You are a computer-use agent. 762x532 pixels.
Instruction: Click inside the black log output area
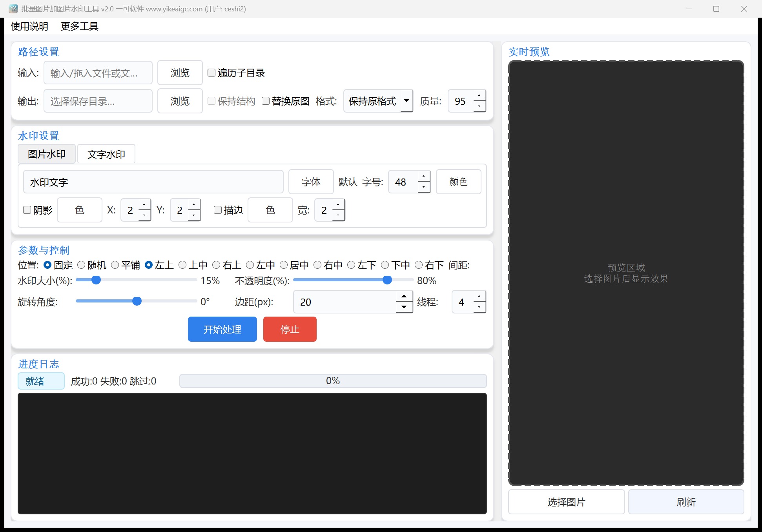[252, 454]
